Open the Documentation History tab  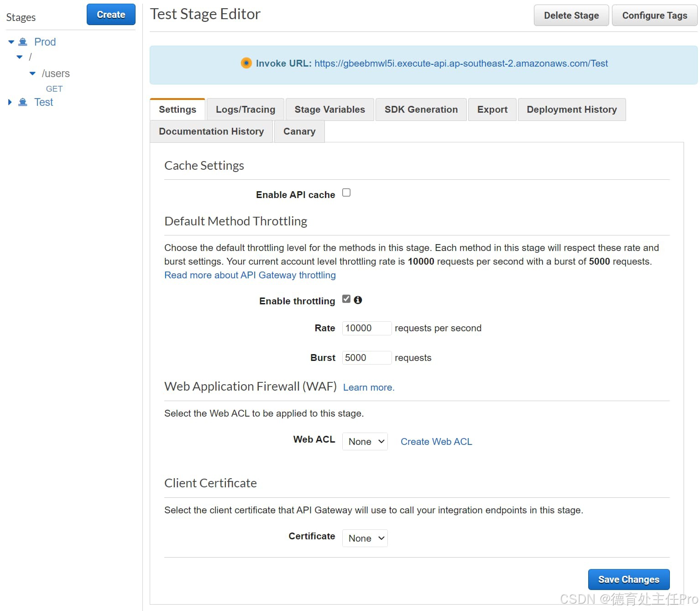tap(211, 131)
